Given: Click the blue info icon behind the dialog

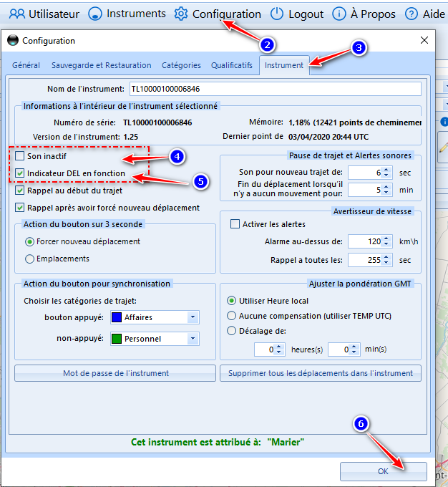Looking at the screenshot, I should pos(444,122).
